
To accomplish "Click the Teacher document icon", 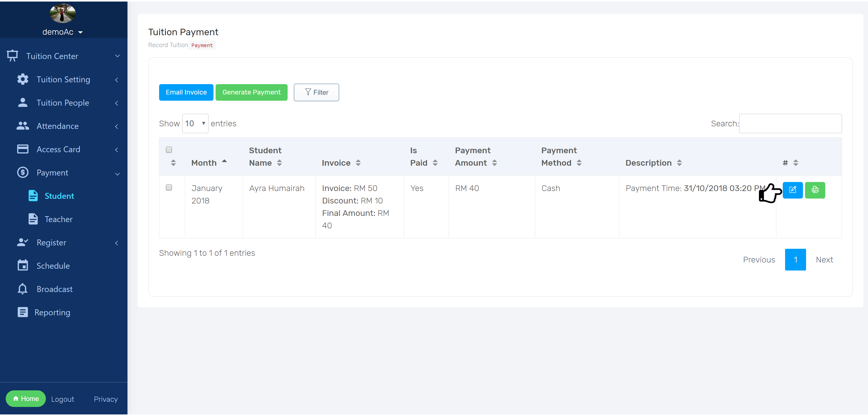I will (33, 219).
